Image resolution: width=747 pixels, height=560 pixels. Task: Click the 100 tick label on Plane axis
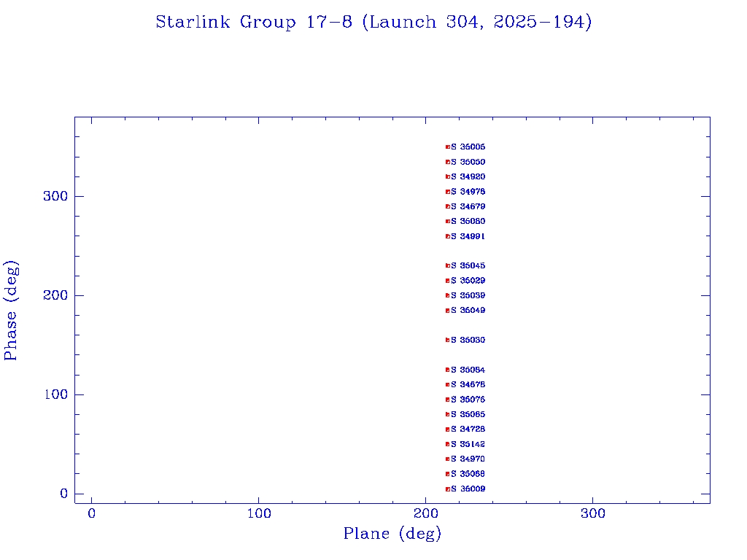click(259, 513)
